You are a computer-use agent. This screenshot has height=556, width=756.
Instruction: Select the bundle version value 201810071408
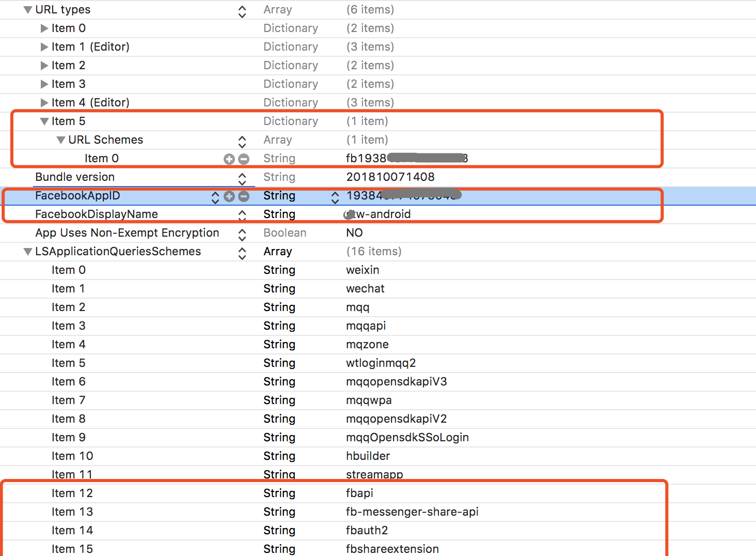click(x=390, y=177)
